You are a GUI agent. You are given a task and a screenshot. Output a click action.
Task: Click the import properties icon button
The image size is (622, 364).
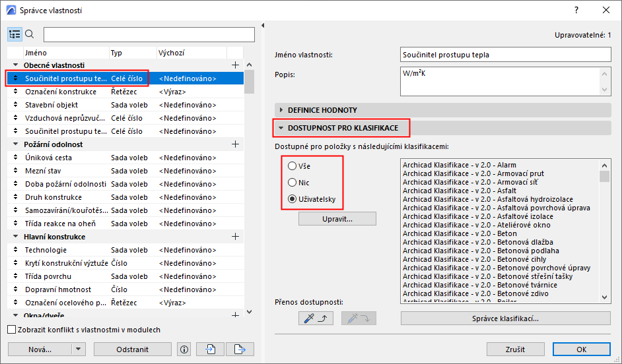tap(210, 349)
